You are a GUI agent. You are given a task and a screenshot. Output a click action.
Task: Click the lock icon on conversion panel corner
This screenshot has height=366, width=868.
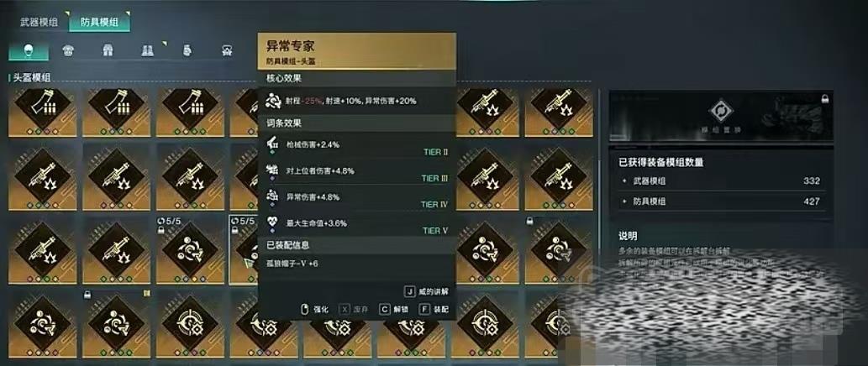click(825, 98)
